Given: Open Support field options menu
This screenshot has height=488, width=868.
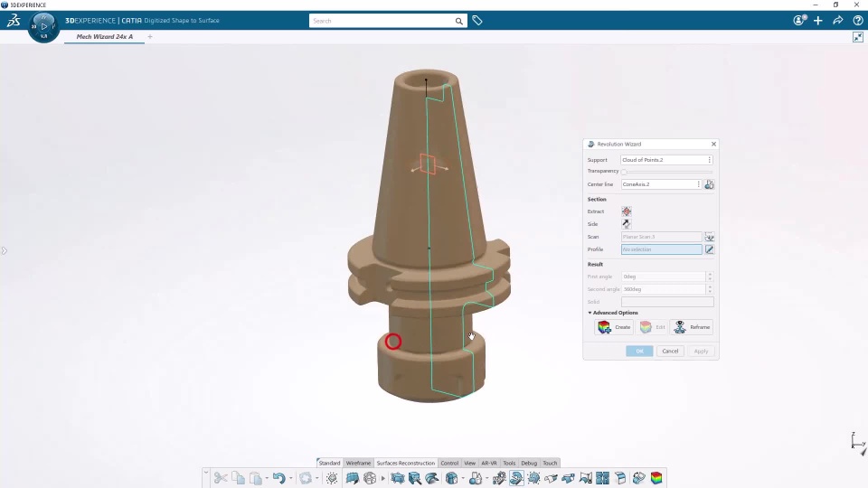Looking at the screenshot, I should click(709, 160).
